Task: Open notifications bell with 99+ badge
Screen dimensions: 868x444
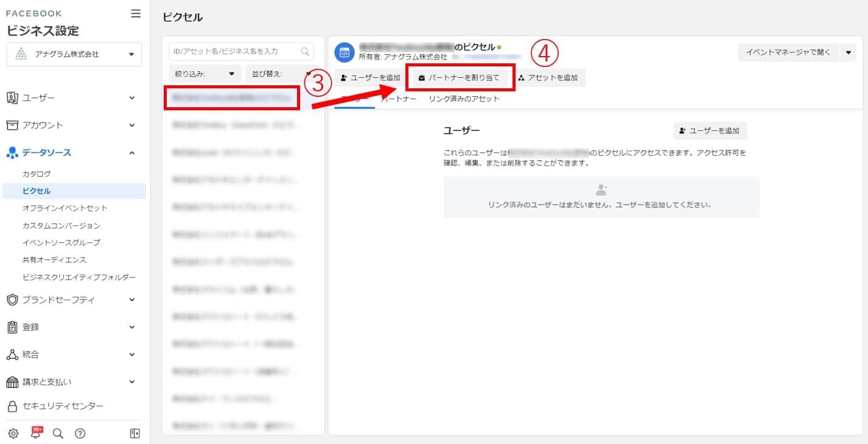Action: point(36,433)
